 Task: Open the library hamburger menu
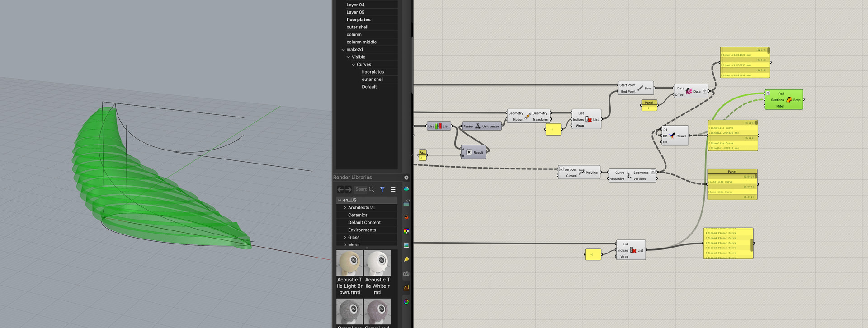(x=393, y=190)
